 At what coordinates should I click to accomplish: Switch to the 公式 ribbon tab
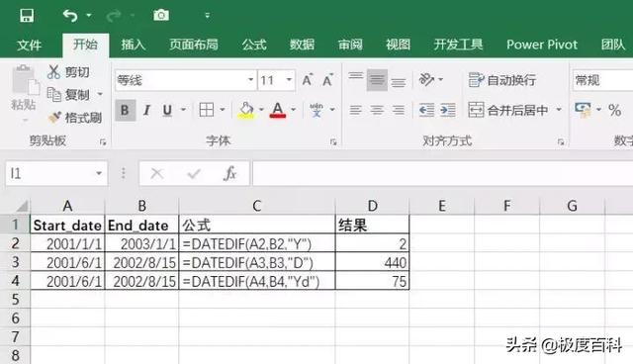tap(254, 45)
